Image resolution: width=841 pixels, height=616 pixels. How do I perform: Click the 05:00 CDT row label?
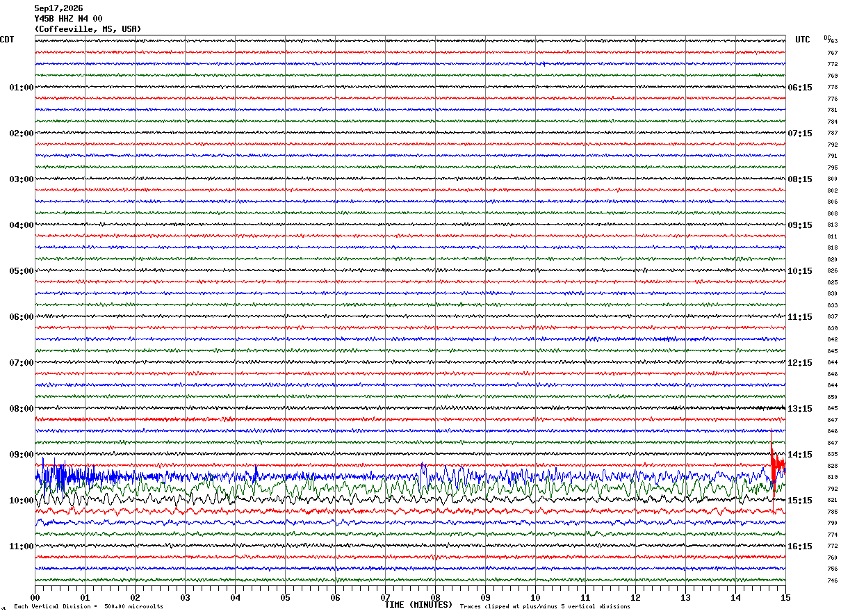(22, 271)
